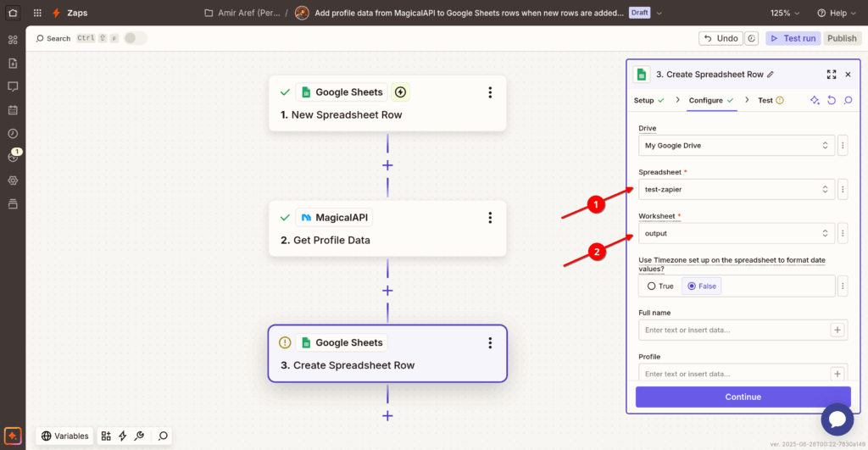This screenshot has height=450, width=868.
Task: Click the bottom toolbar lightning bolt icon
Action: tap(123, 436)
